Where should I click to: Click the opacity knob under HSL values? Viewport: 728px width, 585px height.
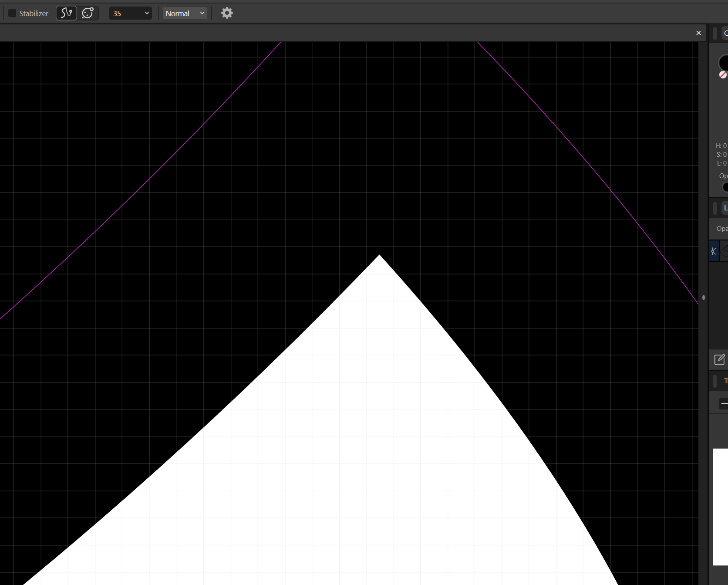[x=725, y=187]
